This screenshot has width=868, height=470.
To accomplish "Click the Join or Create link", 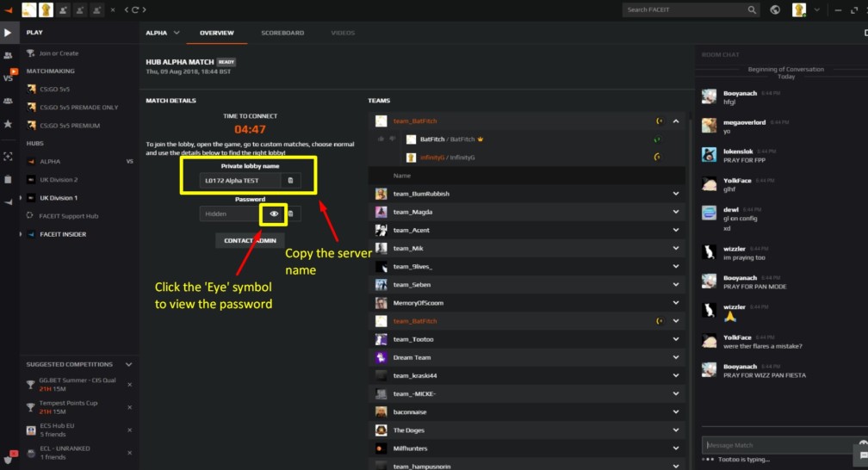I will point(59,53).
